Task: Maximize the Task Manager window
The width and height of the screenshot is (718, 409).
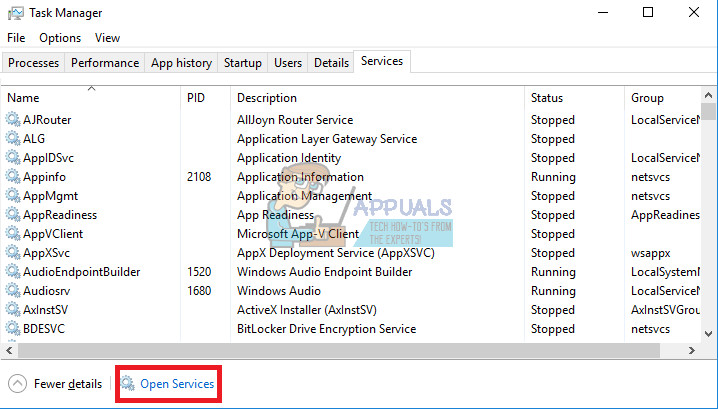Action: (x=648, y=12)
